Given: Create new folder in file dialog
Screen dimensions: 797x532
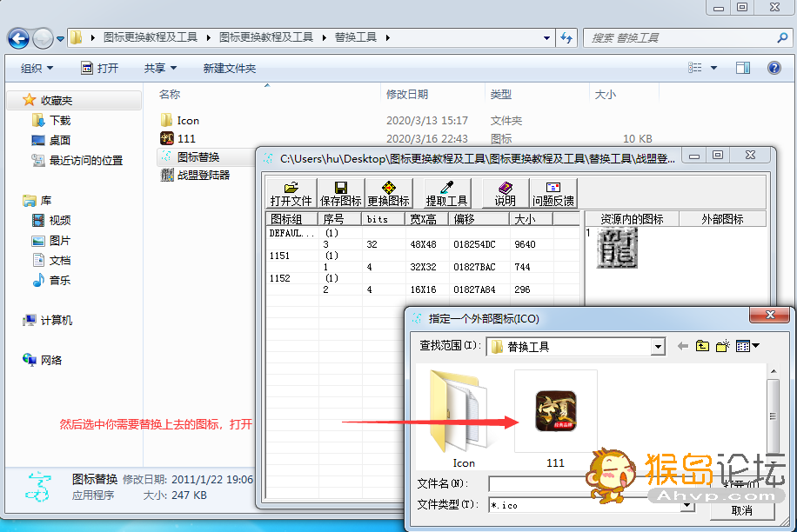Looking at the screenshot, I should click(722, 346).
